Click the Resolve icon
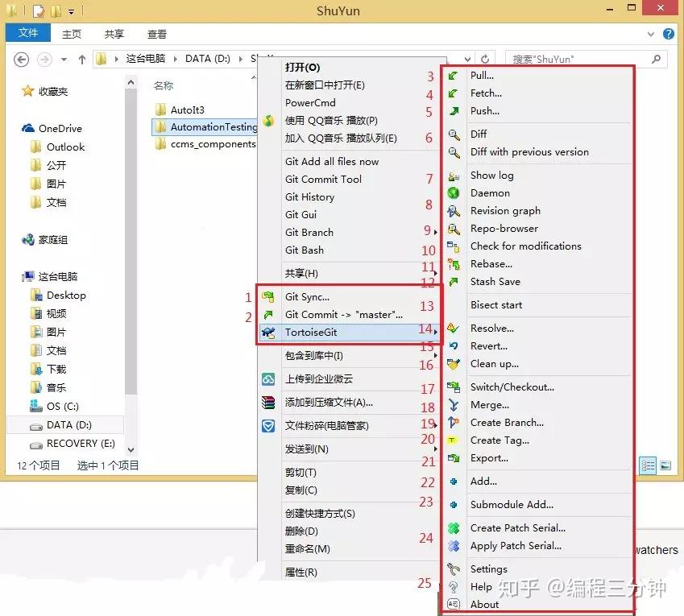This screenshot has height=616, width=684. pos(453,329)
